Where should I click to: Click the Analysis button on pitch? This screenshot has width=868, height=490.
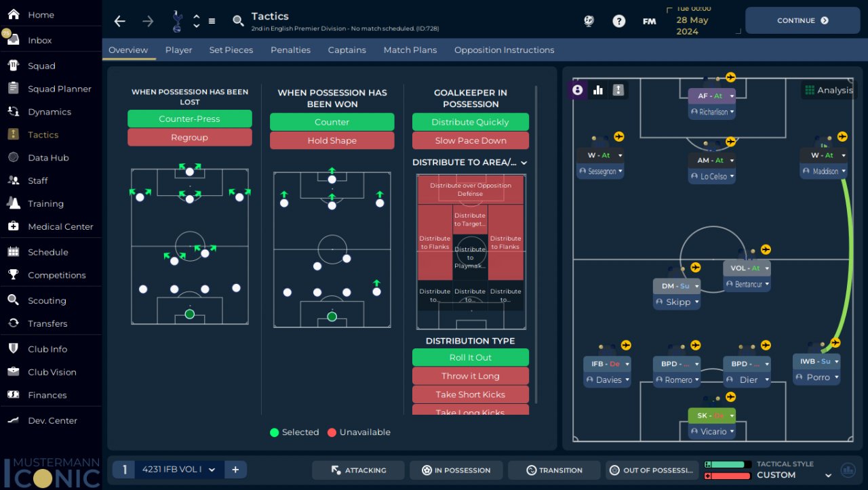[x=829, y=90]
